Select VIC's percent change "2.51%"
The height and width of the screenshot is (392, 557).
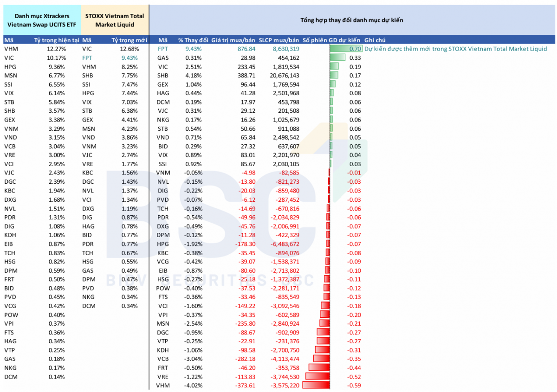[194, 66]
